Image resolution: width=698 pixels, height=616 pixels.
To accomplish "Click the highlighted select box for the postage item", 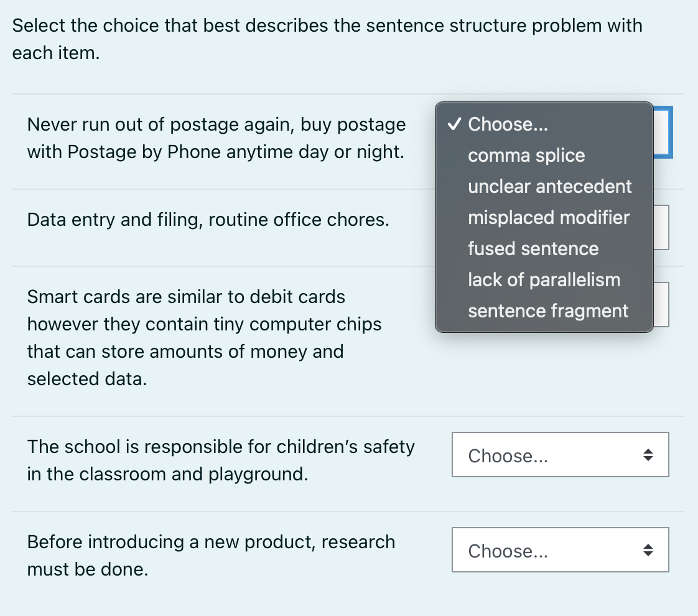I will point(661,133).
